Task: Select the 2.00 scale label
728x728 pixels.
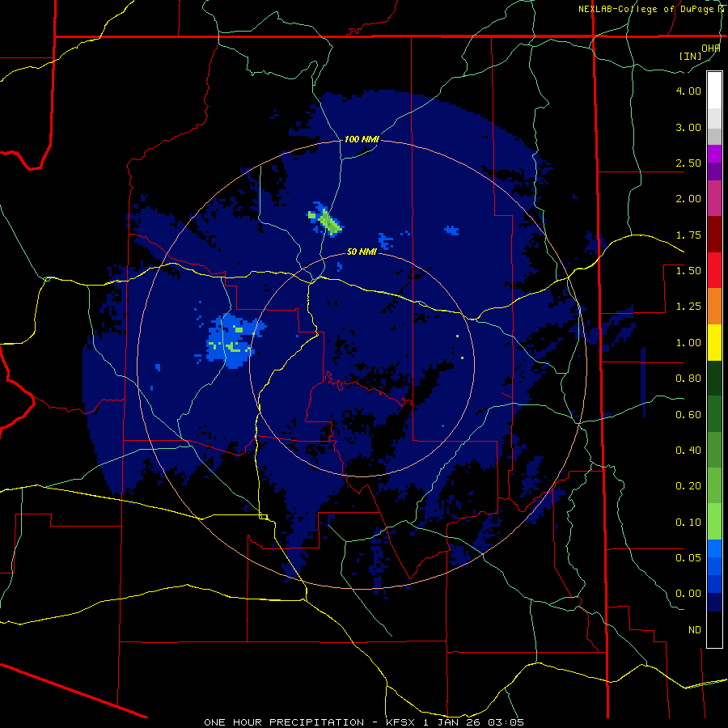Action: click(688, 199)
